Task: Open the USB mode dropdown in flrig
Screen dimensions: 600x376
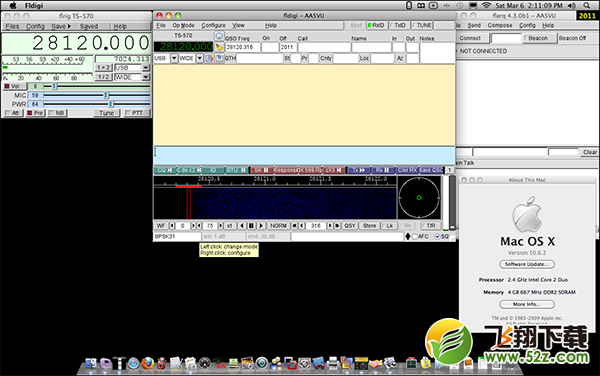Action: [x=146, y=68]
